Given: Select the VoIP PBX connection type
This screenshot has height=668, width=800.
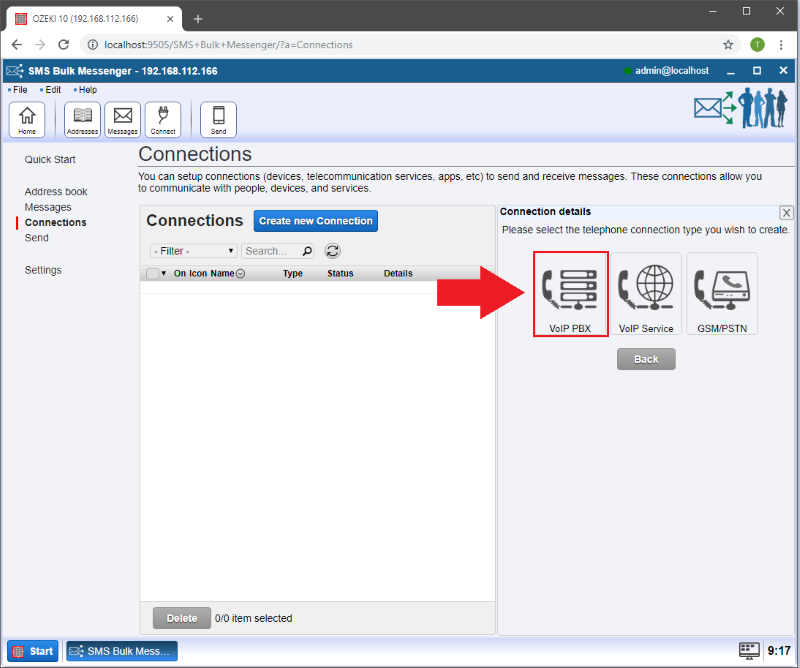Looking at the screenshot, I should click(570, 294).
